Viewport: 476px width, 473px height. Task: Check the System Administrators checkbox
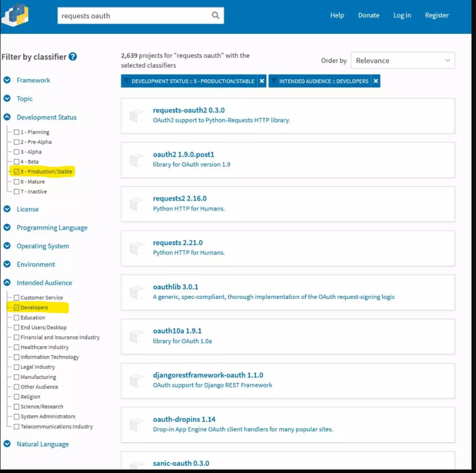tap(17, 417)
